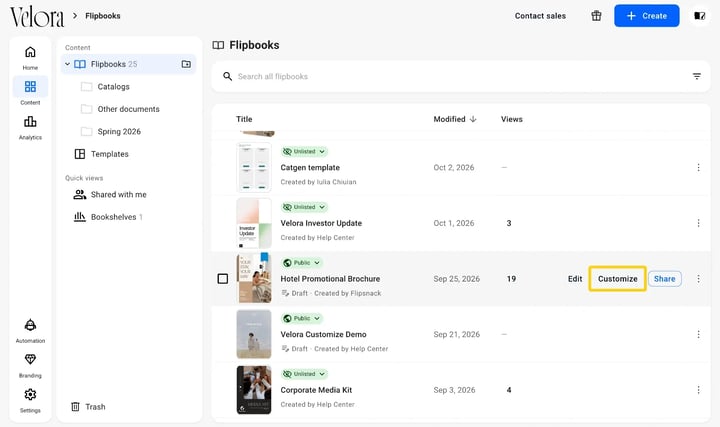Image resolution: width=720 pixels, height=427 pixels.
Task: Open more options for Corporate Media Kit
Action: (698, 390)
